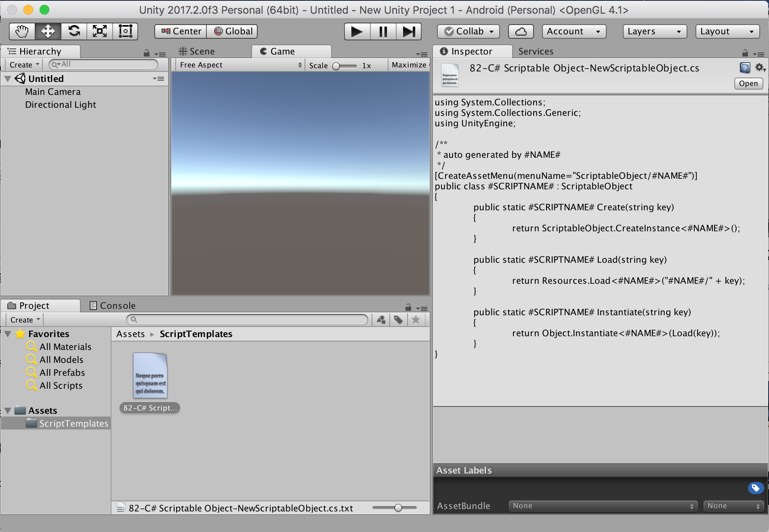Step forward one frame
The image size is (769, 532).
tap(409, 31)
